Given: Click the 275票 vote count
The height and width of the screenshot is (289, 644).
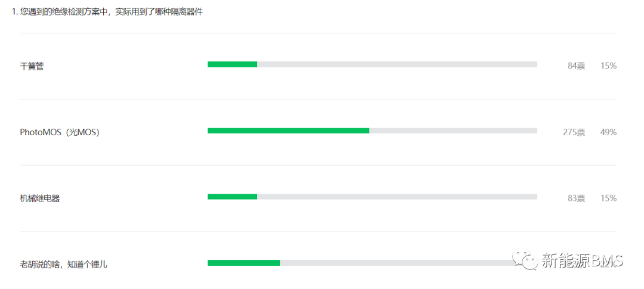Looking at the screenshot, I should pos(574,132).
